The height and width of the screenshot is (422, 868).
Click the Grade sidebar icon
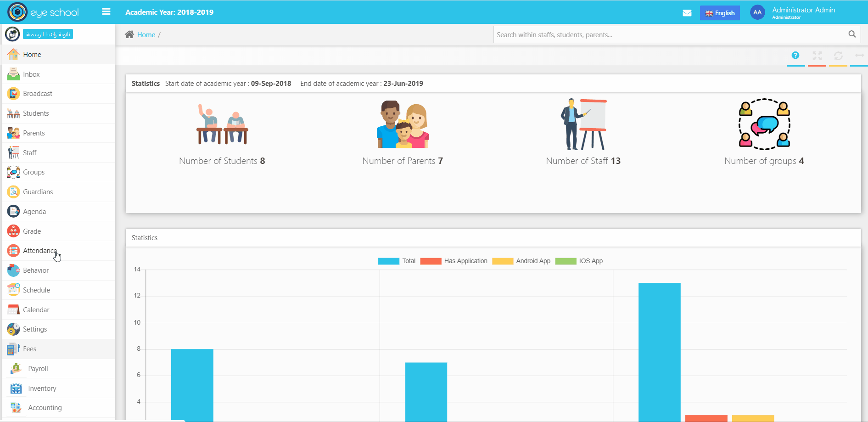[13, 231]
